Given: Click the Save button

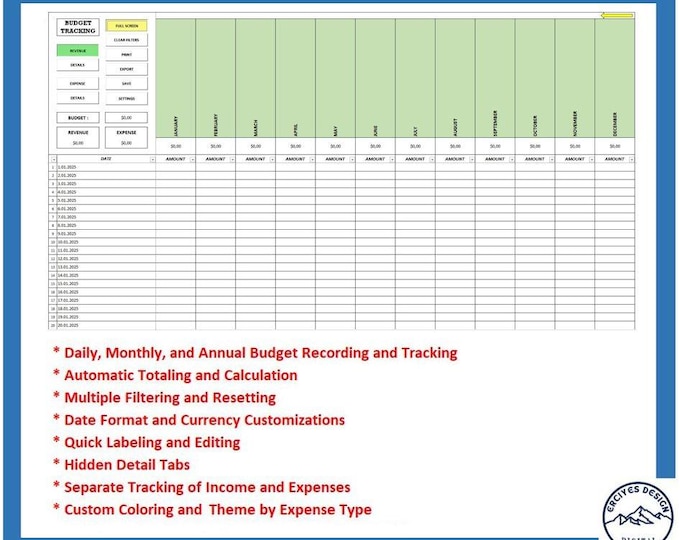Looking at the screenshot, I should [x=127, y=83].
